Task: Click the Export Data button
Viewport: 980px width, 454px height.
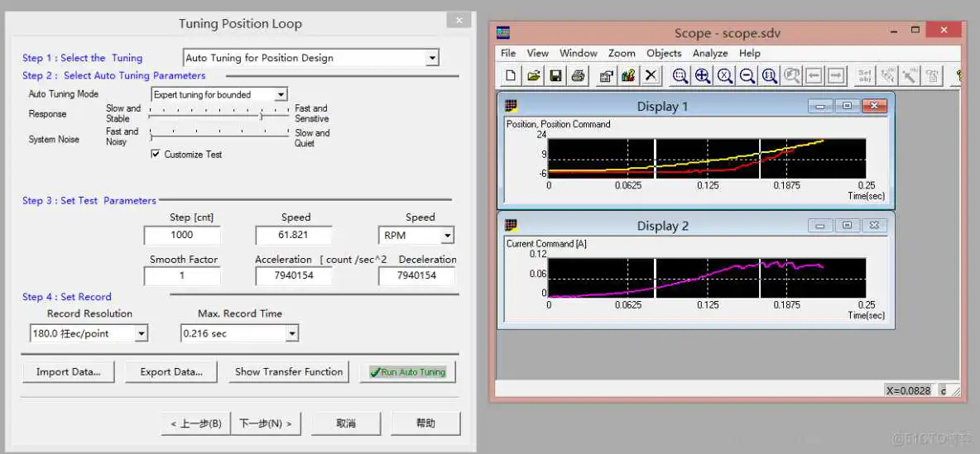Action: click(171, 371)
